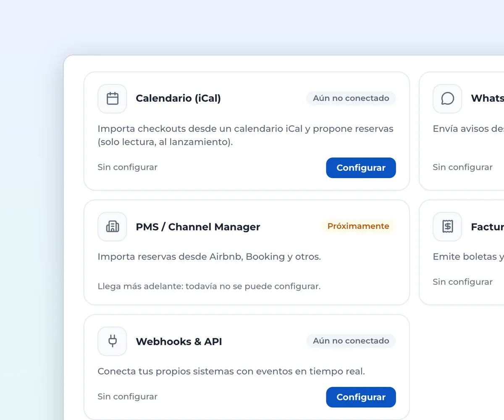Click the Sin configurar text on the Calendario card

click(x=127, y=167)
